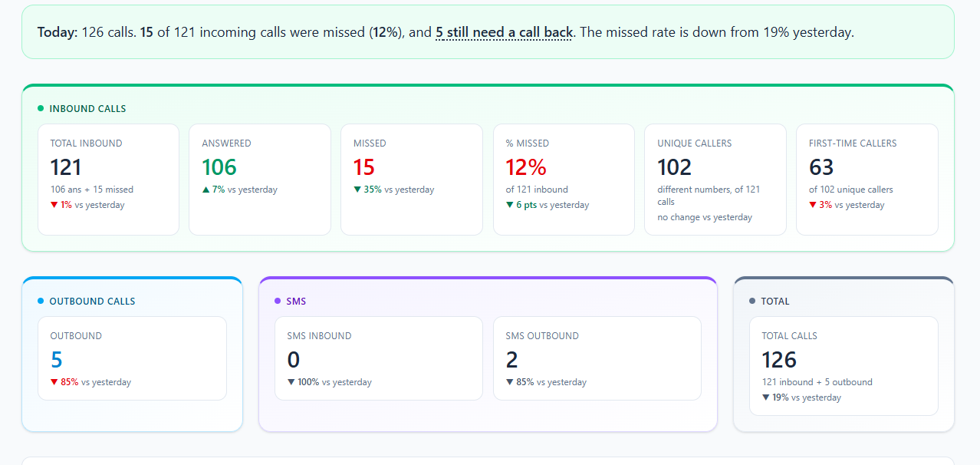Click the down arrow next to 6 pts
Viewport: 980px width, 465px height.
pos(509,205)
